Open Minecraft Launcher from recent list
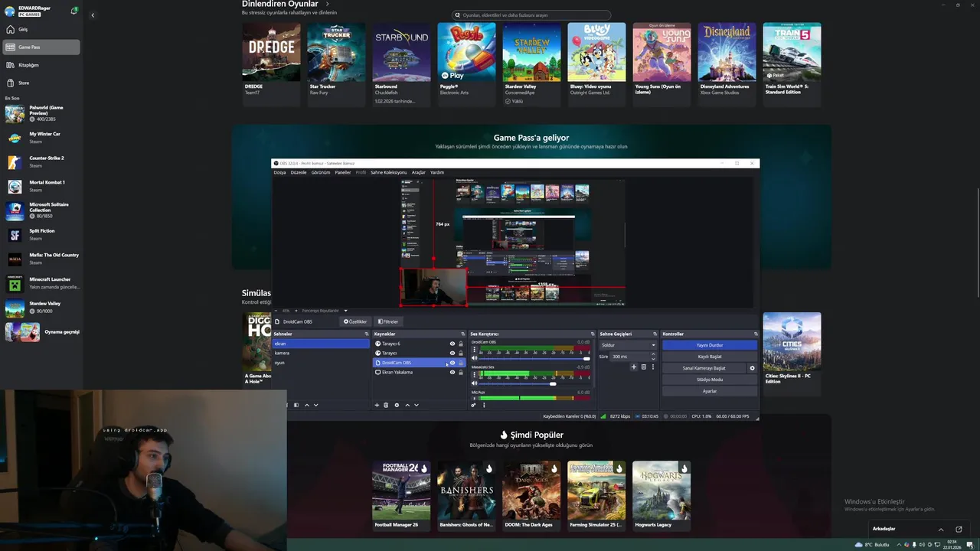Image resolution: width=980 pixels, height=551 pixels. 41,283
